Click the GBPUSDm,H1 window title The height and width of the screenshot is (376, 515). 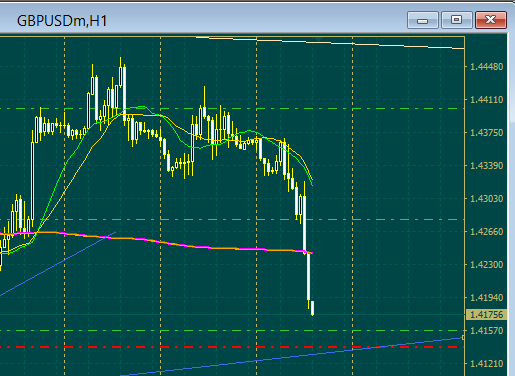[62, 21]
